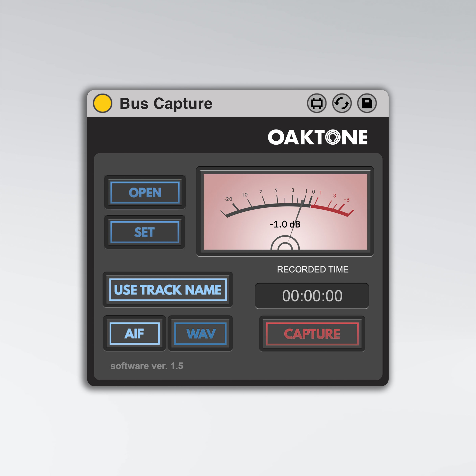
Task: Toggle the yellow device activator circle
Action: (103, 103)
